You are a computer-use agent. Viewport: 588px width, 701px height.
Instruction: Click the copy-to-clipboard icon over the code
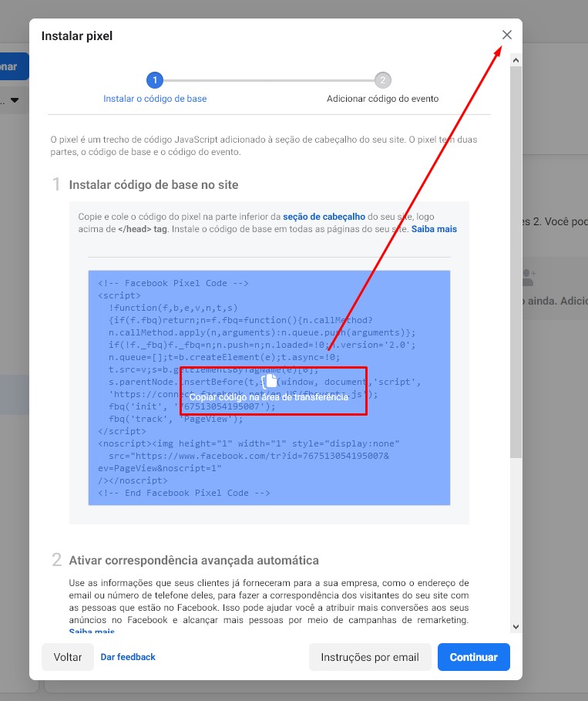(270, 381)
